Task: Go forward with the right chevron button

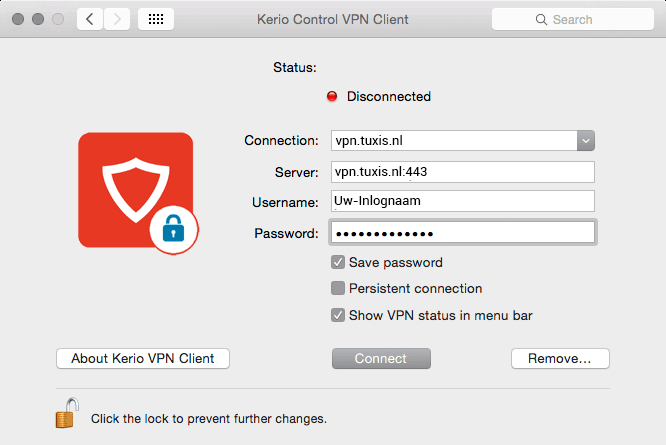Action: [117, 19]
